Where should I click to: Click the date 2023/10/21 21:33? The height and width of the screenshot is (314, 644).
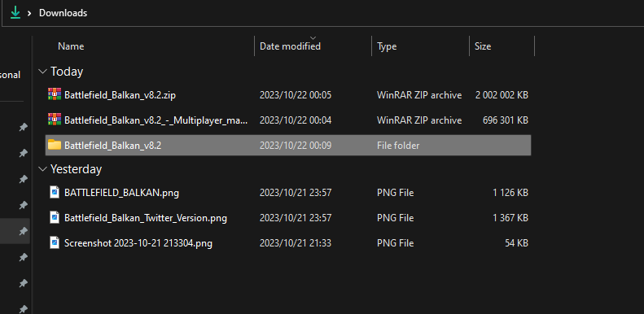296,243
